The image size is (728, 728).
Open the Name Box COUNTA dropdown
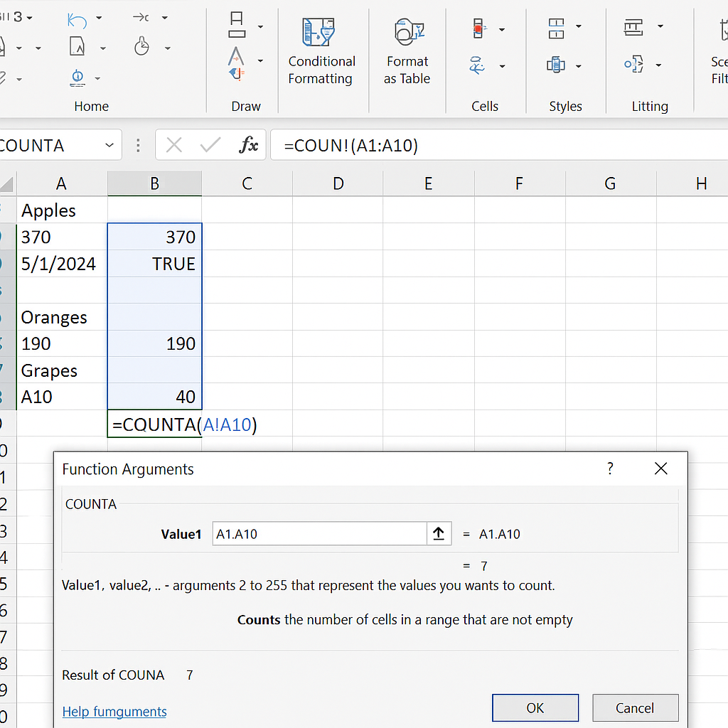click(109, 145)
